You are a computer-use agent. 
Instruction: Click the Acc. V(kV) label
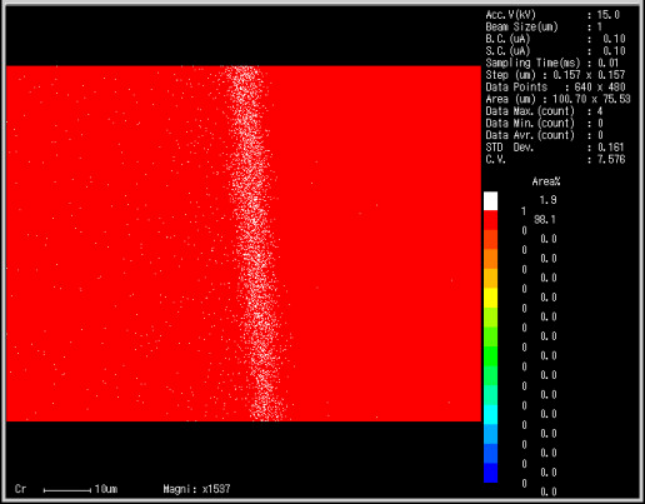click(x=510, y=15)
